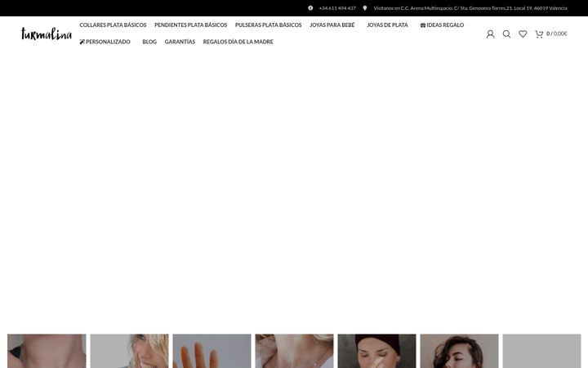Open the dark-haired woman profile thumbnail
588x368 pixels.
pos(459,351)
